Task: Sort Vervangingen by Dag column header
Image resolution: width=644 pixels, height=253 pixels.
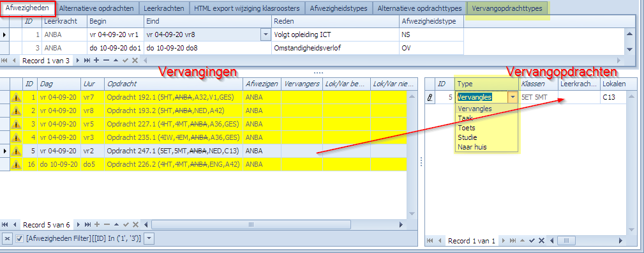Action: coord(59,84)
